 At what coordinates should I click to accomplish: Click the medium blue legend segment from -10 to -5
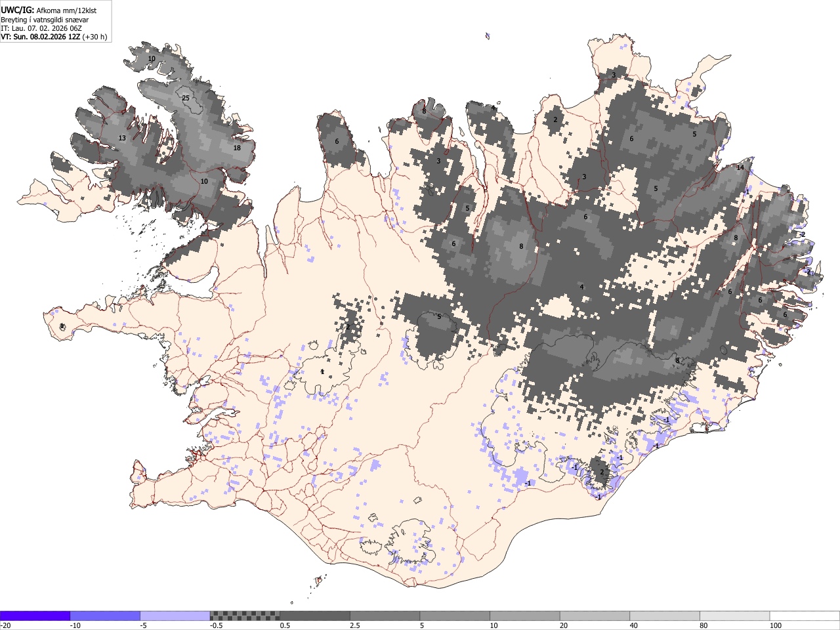pyautogui.click(x=105, y=616)
